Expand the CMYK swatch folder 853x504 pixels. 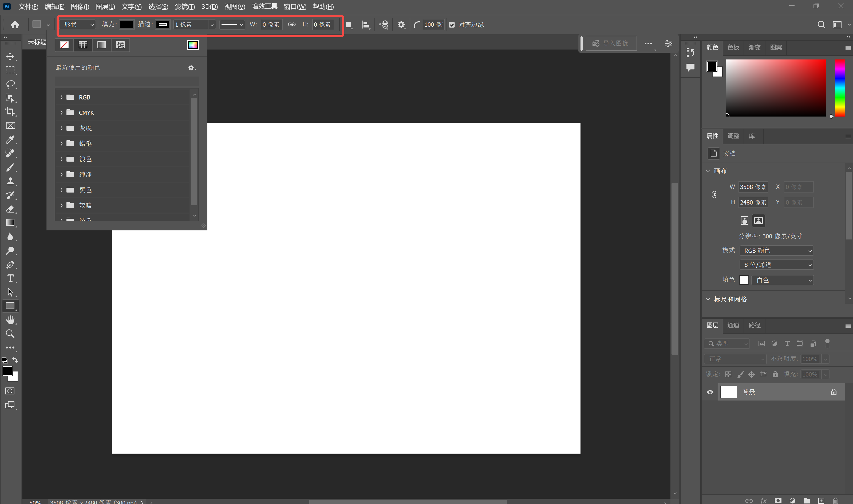pos(61,113)
